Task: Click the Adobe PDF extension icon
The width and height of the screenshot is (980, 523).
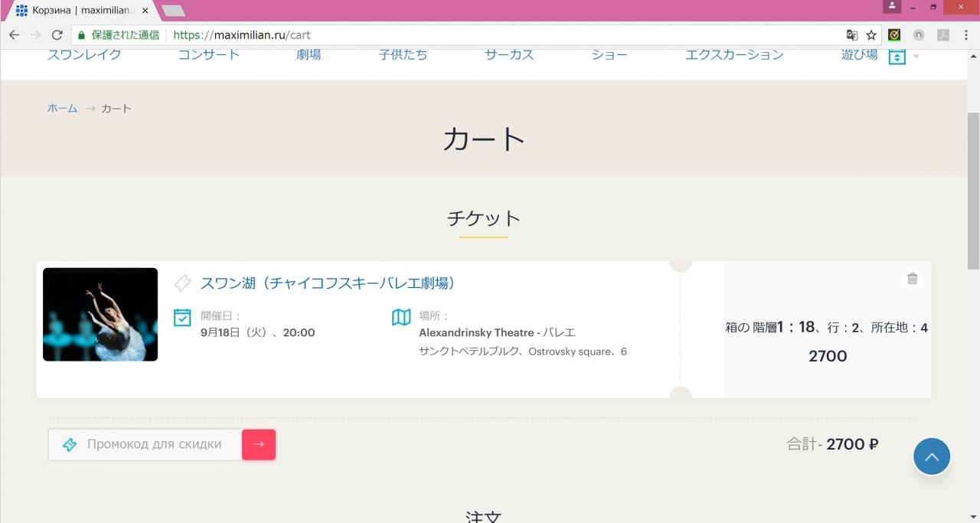Action: (942, 35)
